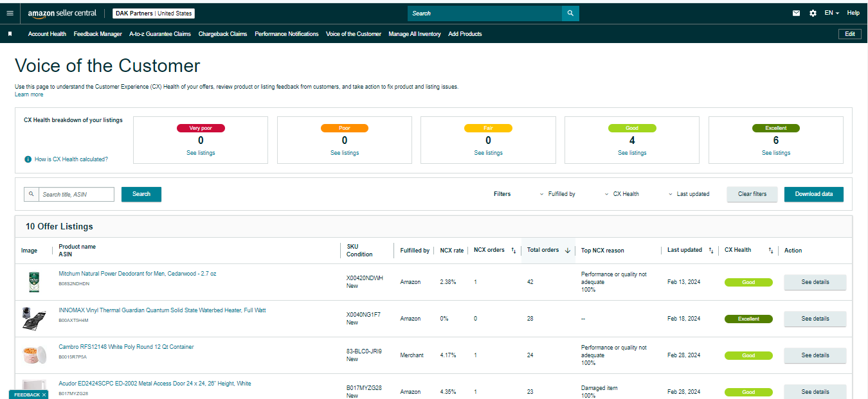
Task: Open Mitchum deodorant product thumbnail
Action: click(33, 282)
